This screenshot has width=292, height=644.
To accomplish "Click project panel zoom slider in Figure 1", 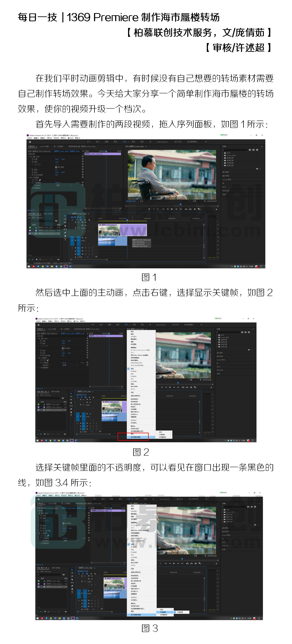I will click(44, 260).
